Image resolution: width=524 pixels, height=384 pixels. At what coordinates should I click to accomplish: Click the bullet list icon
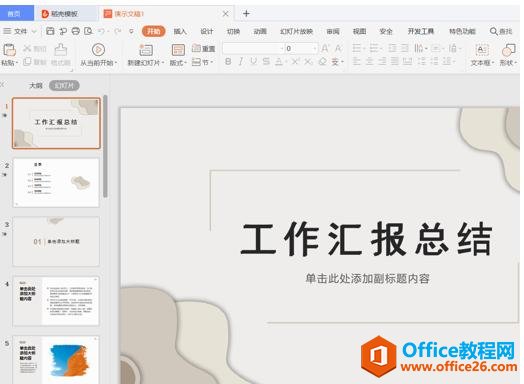pyautogui.click(x=357, y=48)
